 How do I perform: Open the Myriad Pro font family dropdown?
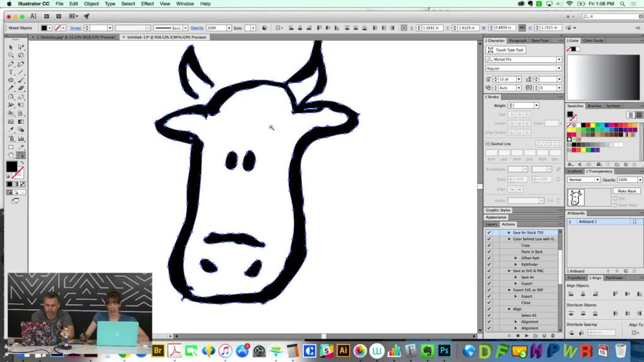pyautogui.click(x=559, y=60)
